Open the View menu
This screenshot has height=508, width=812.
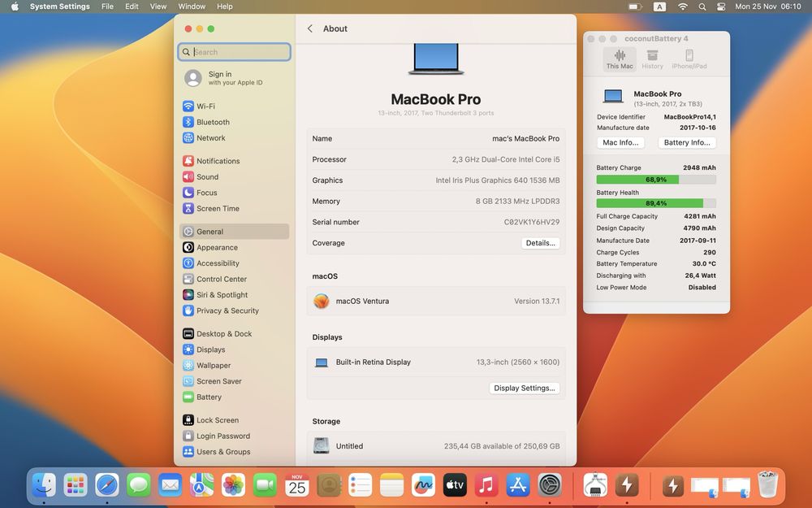coord(158,7)
